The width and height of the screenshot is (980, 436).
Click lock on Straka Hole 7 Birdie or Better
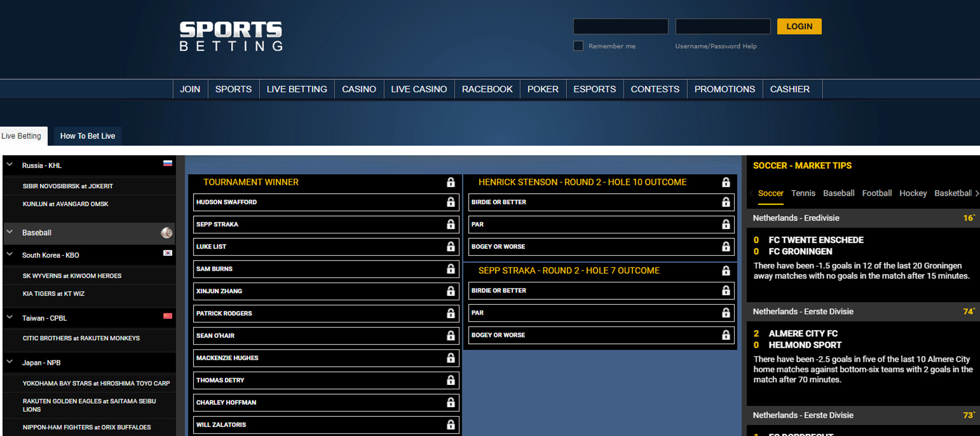726,291
